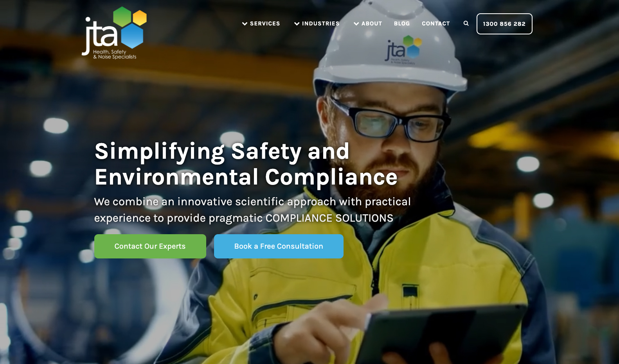
Task: Expand the About chevron arrow
Action: [x=356, y=24]
